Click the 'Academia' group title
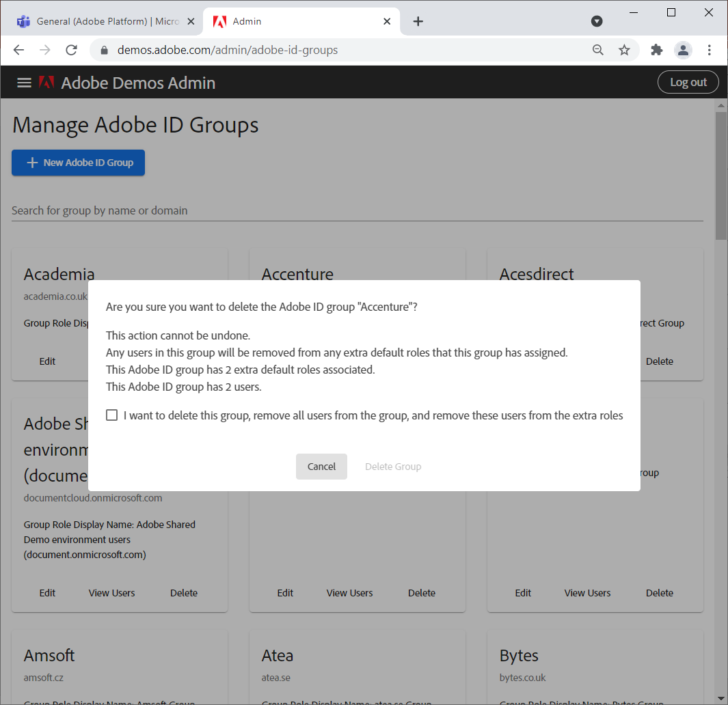 coord(59,273)
